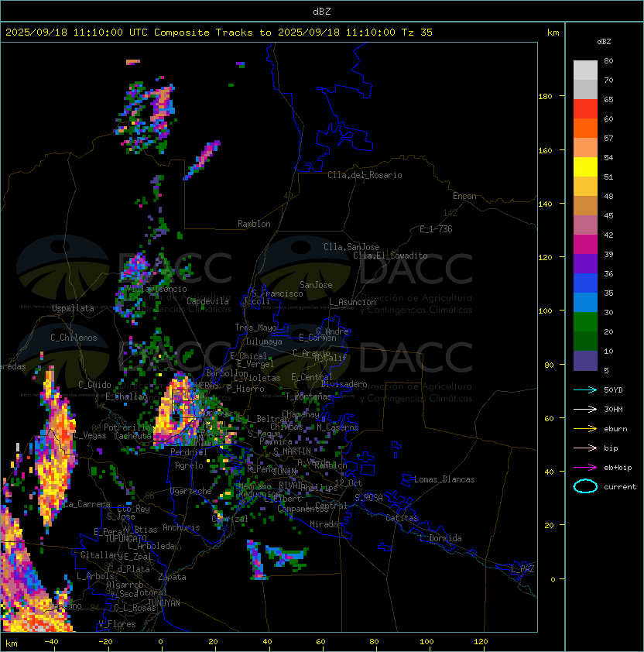
Task: Click the 'Tulumaya' place label
Action: coord(264,341)
